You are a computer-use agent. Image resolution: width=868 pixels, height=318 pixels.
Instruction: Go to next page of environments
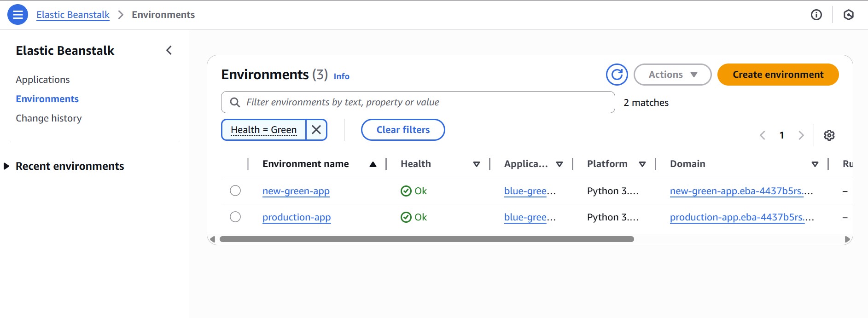click(801, 135)
